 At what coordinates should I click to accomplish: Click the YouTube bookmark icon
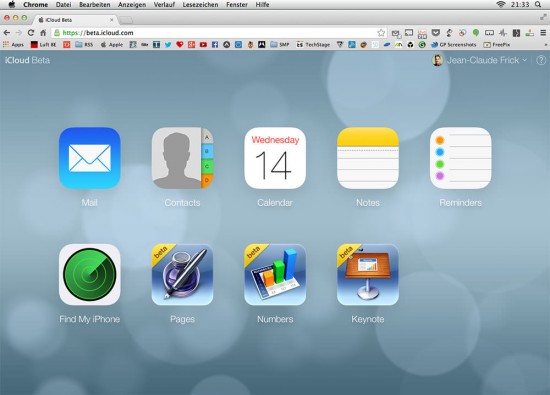[203, 45]
